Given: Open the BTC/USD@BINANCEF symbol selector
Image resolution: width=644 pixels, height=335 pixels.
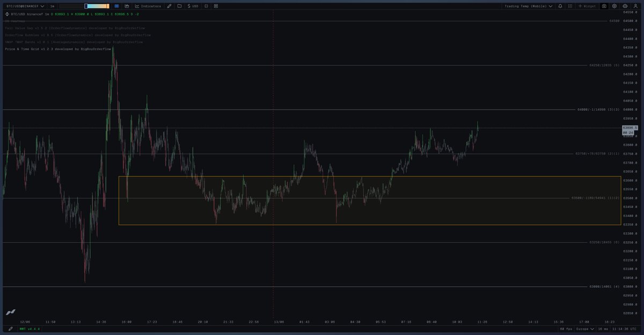Looking at the screenshot, I should pyautogui.click(x=24, y=6).
